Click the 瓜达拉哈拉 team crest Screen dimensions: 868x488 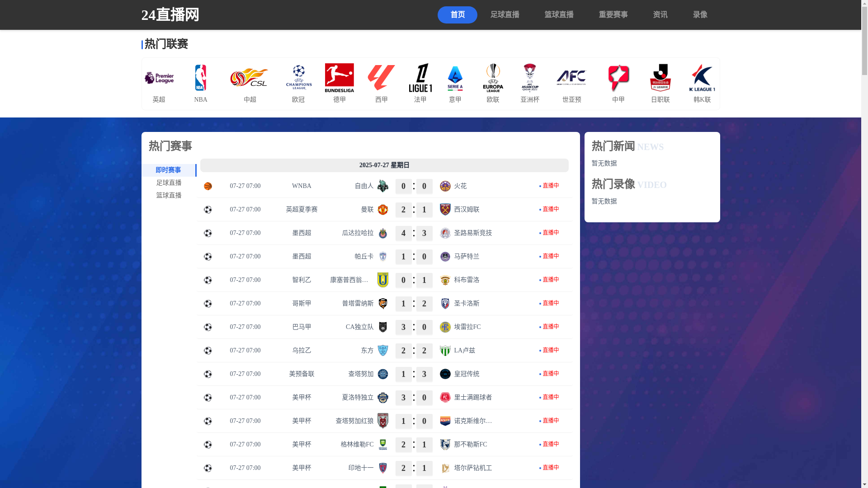383,233
